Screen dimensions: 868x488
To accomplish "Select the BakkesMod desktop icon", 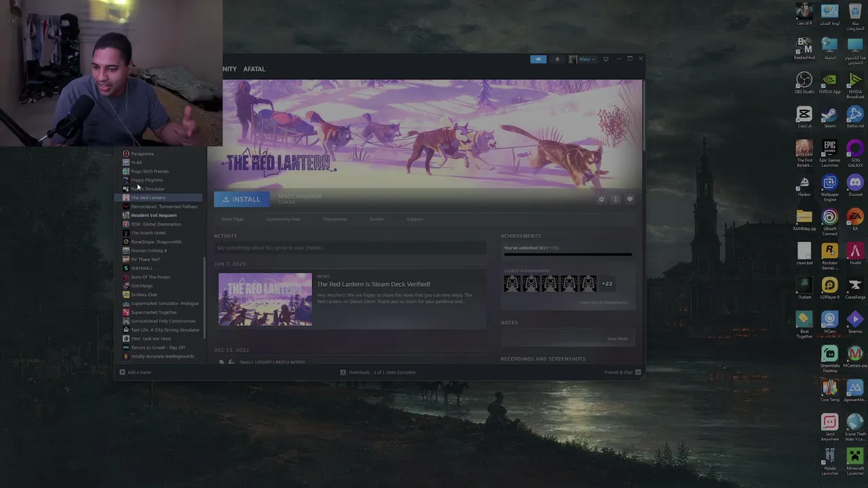I will click(804, 49).
